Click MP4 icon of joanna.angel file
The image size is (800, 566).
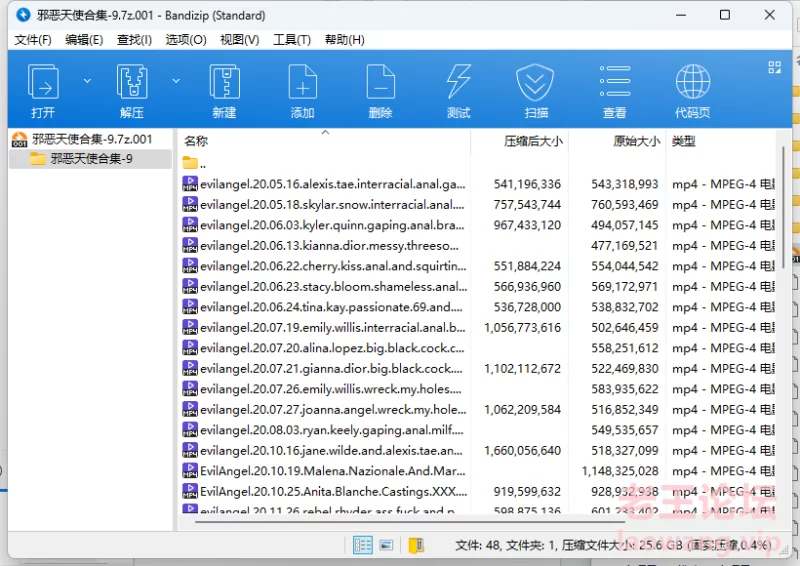point(190,409)
